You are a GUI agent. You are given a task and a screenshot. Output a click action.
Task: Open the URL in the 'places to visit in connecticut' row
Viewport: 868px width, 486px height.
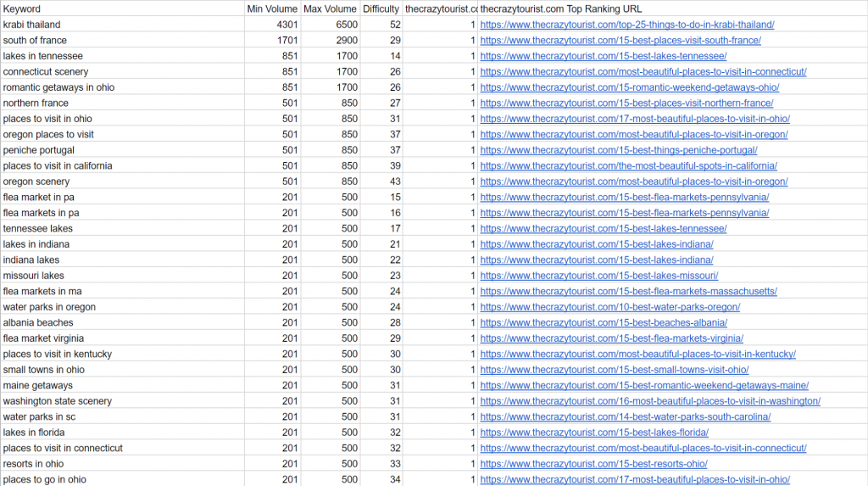[x=643, y=449]
